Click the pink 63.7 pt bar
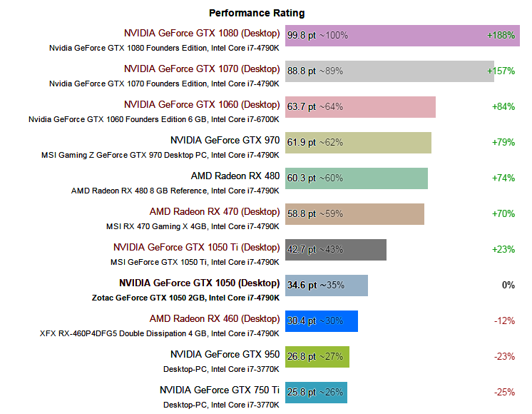 coord(360,107)
